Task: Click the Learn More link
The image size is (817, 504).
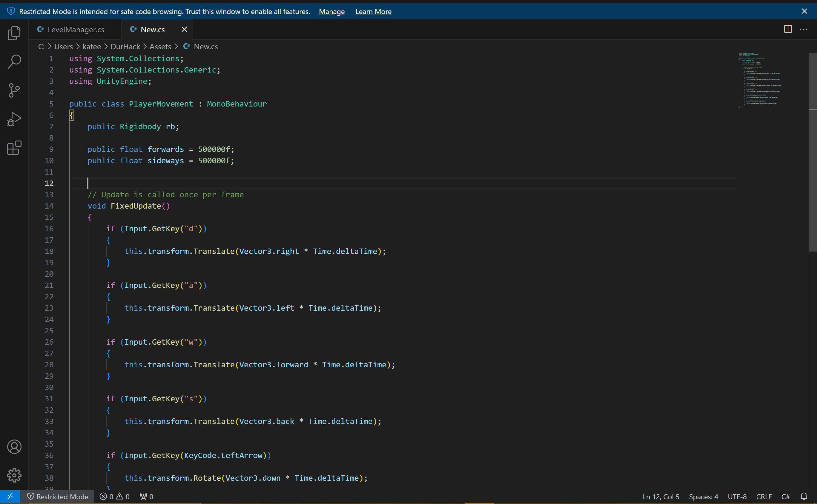Action: coord(373,11)
